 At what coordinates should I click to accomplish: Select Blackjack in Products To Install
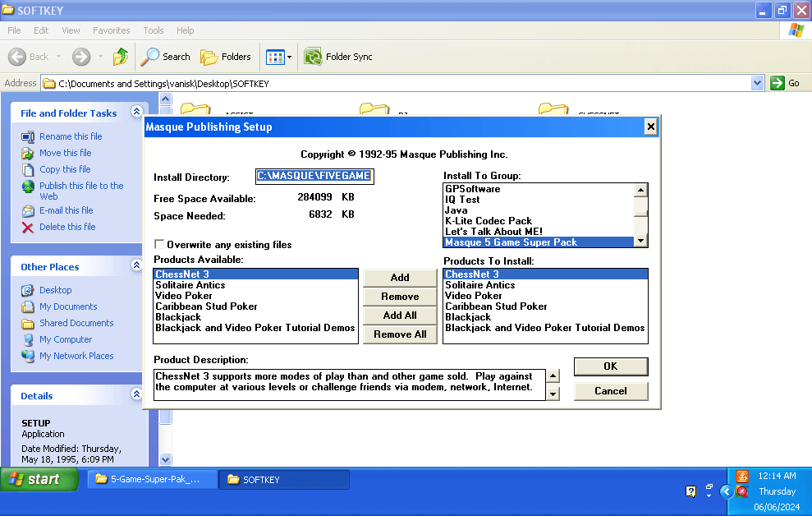[545, 317]
